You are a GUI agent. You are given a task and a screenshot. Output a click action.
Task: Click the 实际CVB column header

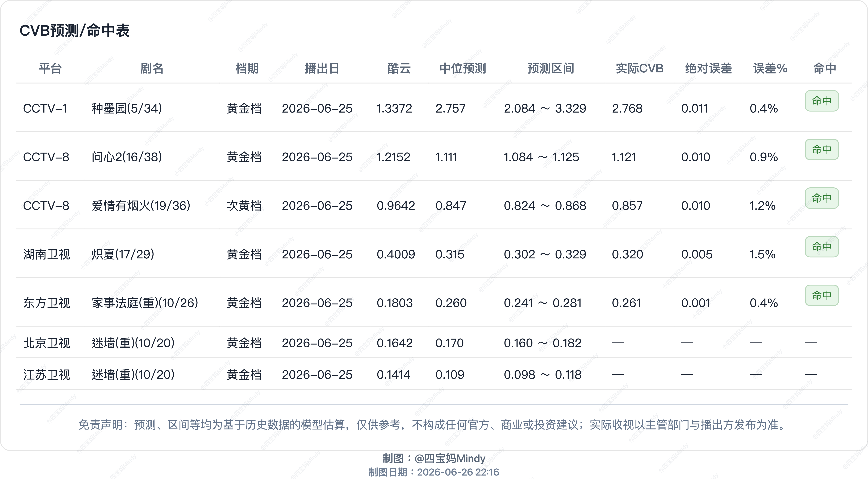pyautogui.click(x=640, y=68)
